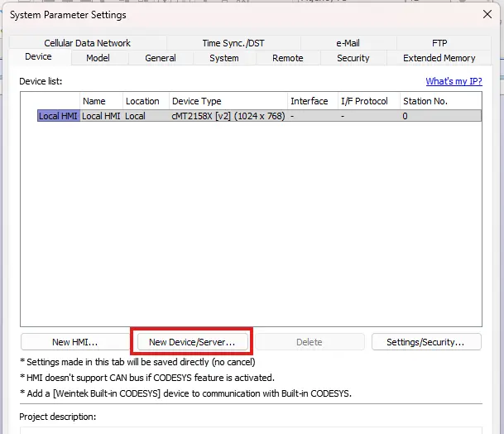Open the General tab
504x434 pixels.
coord(161,58)
